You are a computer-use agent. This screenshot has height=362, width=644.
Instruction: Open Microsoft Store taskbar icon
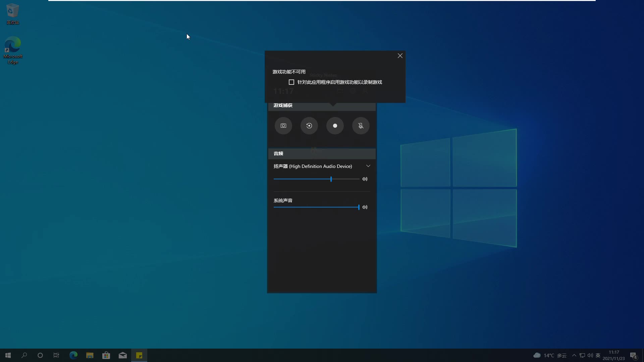click(x=106, y=355)
